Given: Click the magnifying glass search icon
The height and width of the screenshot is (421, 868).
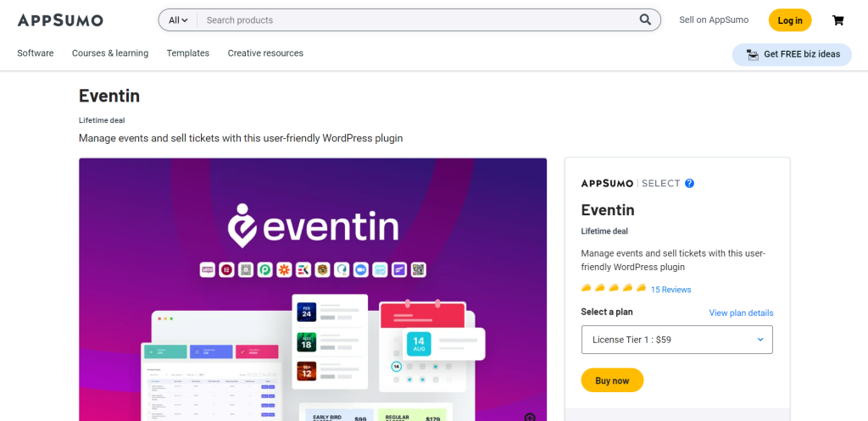Looking at the screenshot, I should point(645,20).
